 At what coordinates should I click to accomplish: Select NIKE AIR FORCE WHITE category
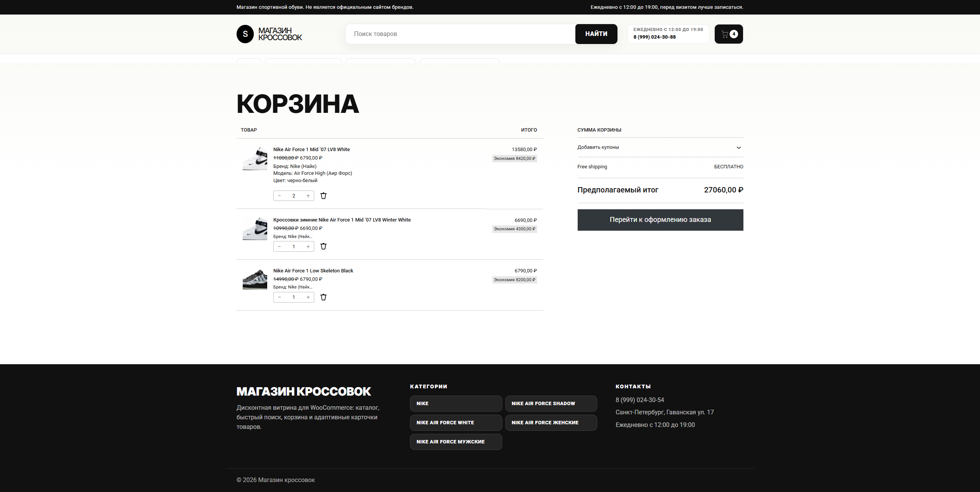click(x=456, y=423)
